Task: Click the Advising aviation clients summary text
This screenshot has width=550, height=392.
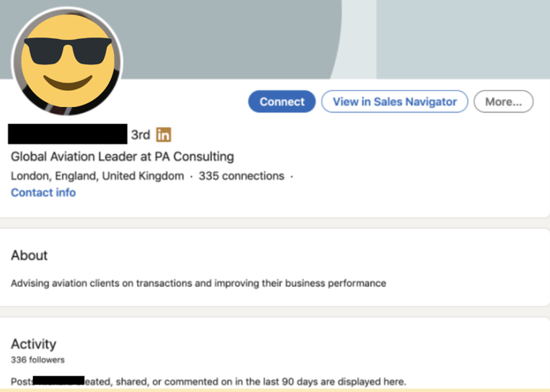Action: click(198, 283)
